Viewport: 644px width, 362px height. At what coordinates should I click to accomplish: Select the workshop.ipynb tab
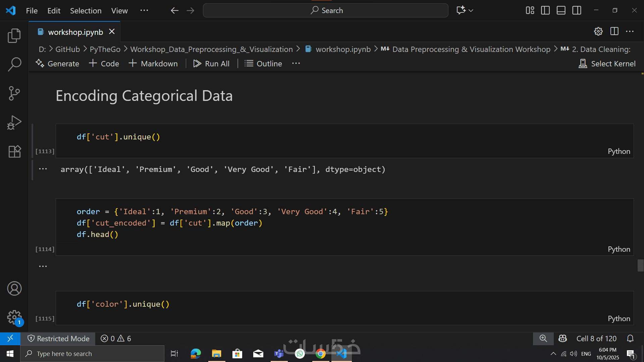75,32
